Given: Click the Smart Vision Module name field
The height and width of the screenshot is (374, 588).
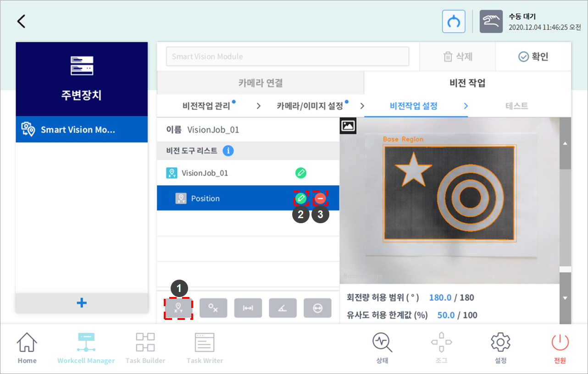Looking at the screenshot, I should coord(287,57).
